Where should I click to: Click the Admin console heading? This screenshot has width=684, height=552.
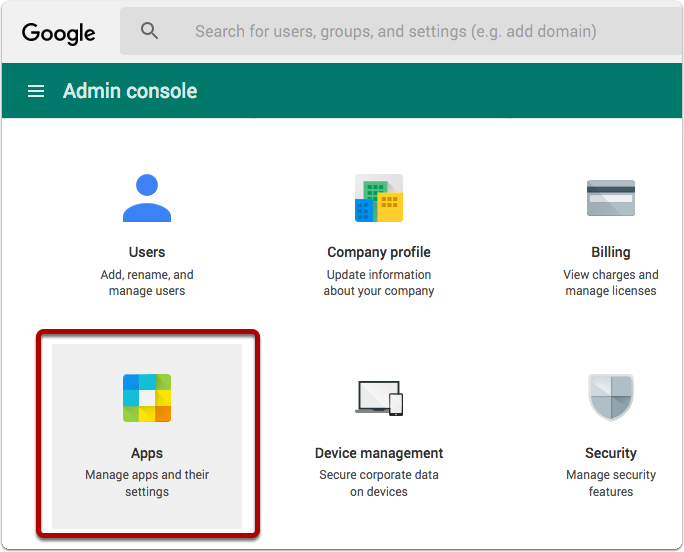click(x=130, y=91)
